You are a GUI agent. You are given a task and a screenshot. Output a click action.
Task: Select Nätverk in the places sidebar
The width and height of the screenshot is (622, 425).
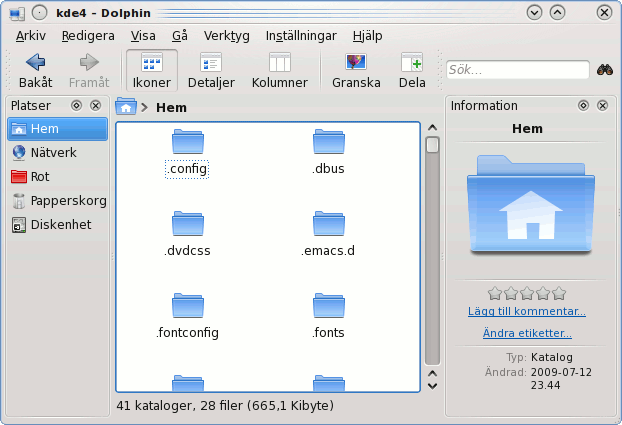coord(53,152)
